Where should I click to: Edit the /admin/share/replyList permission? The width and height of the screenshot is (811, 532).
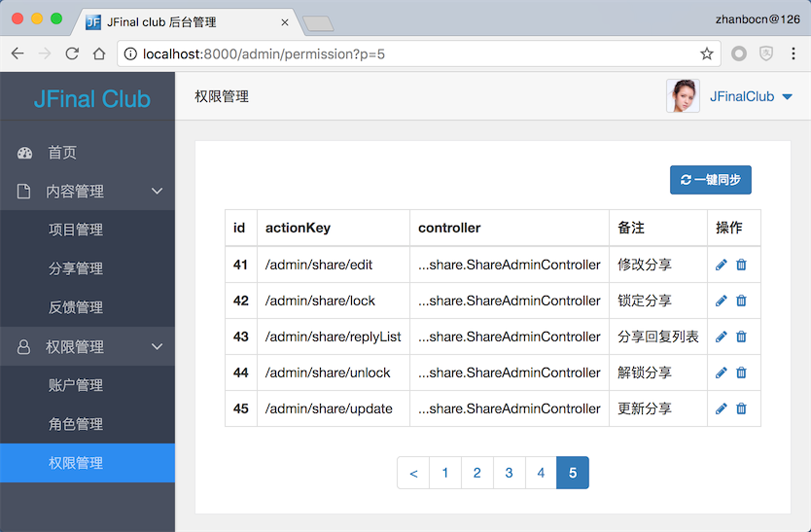pos(721,337)
